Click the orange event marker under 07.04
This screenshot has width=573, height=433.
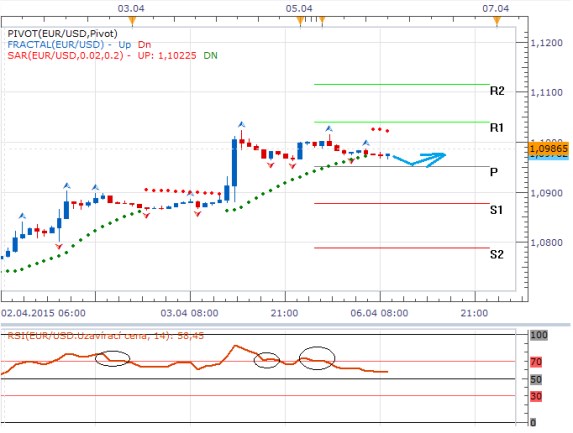coord(497,21)
